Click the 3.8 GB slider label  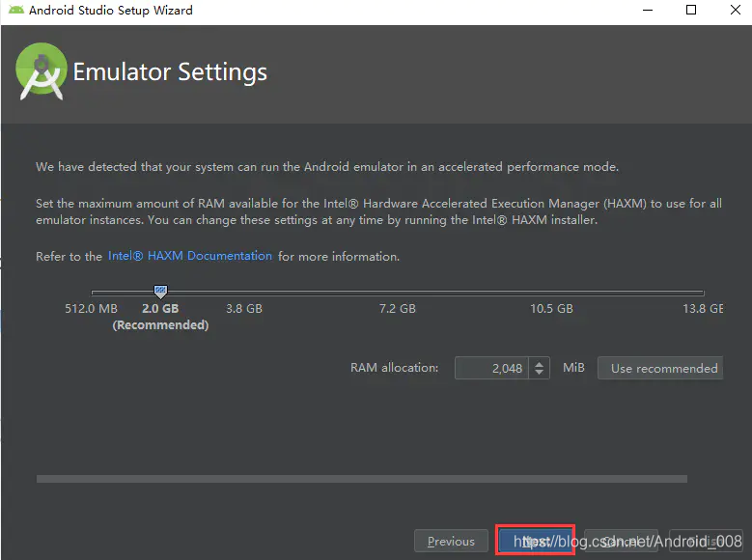(x=244, y=309)
